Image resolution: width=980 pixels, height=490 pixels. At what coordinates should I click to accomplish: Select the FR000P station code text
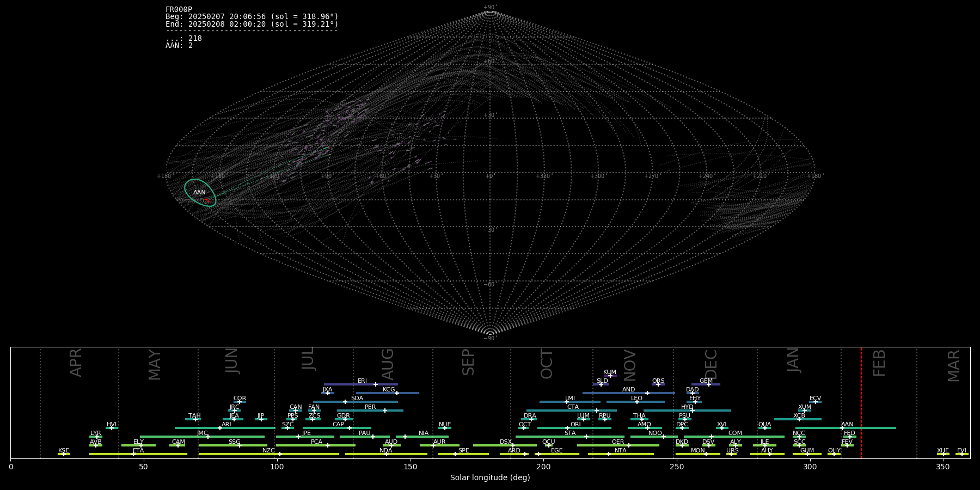[x=179, y=10]
